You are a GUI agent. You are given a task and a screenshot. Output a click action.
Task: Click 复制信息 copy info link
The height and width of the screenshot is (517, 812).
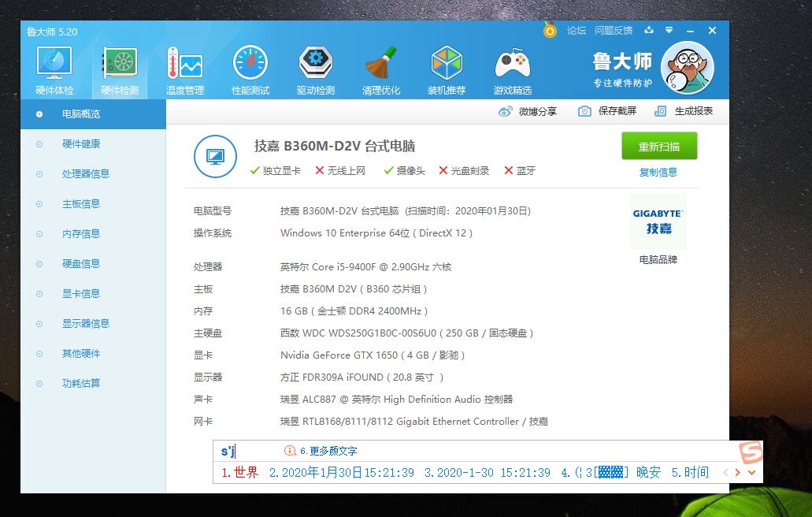[658, 172]
